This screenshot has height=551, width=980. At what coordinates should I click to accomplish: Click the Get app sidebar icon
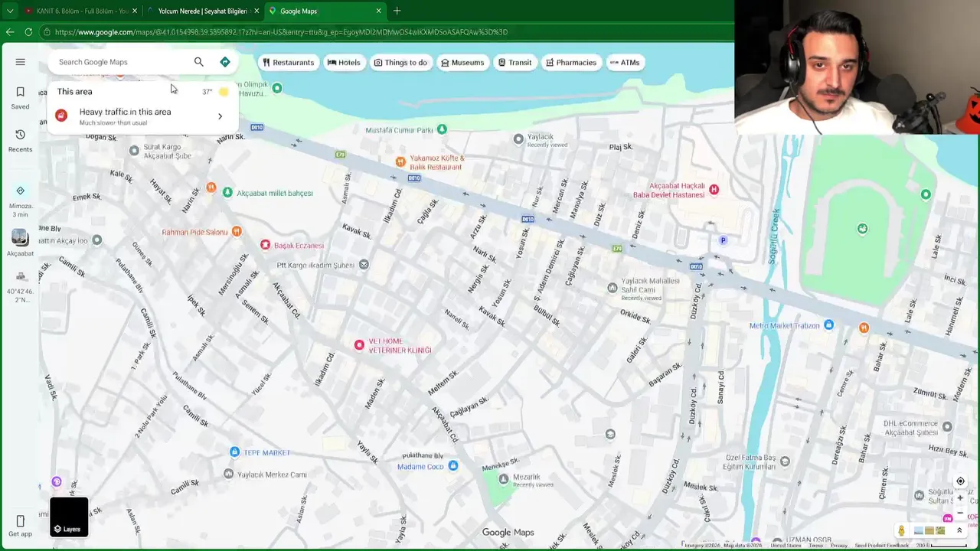21,526
